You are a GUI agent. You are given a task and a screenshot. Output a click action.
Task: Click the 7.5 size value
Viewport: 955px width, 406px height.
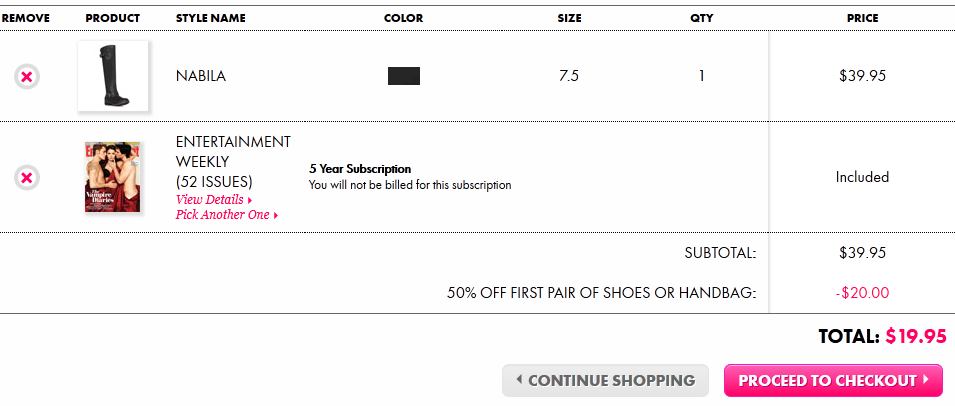[x=569, y=76]
